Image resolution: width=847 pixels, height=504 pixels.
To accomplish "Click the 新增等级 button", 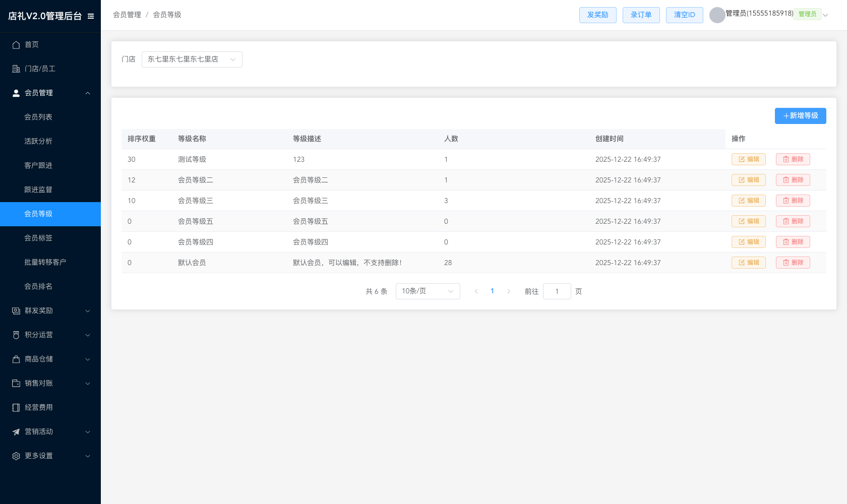I will 801,116.
